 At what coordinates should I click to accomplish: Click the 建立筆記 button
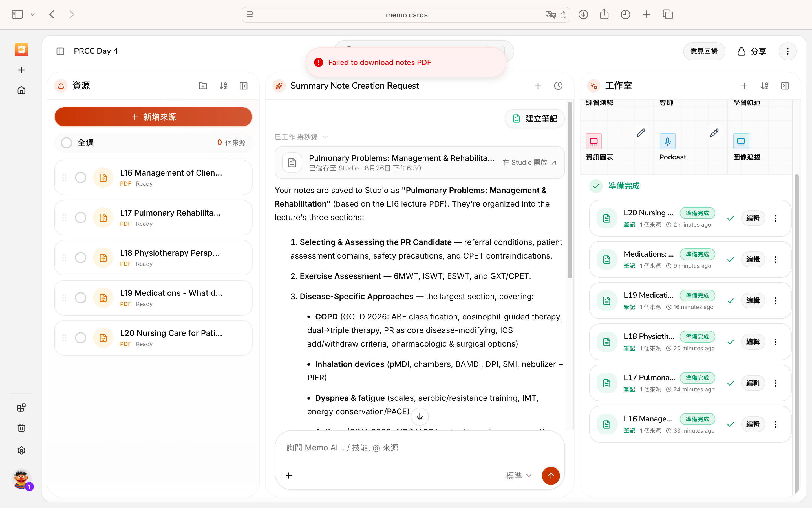point(535,118)
